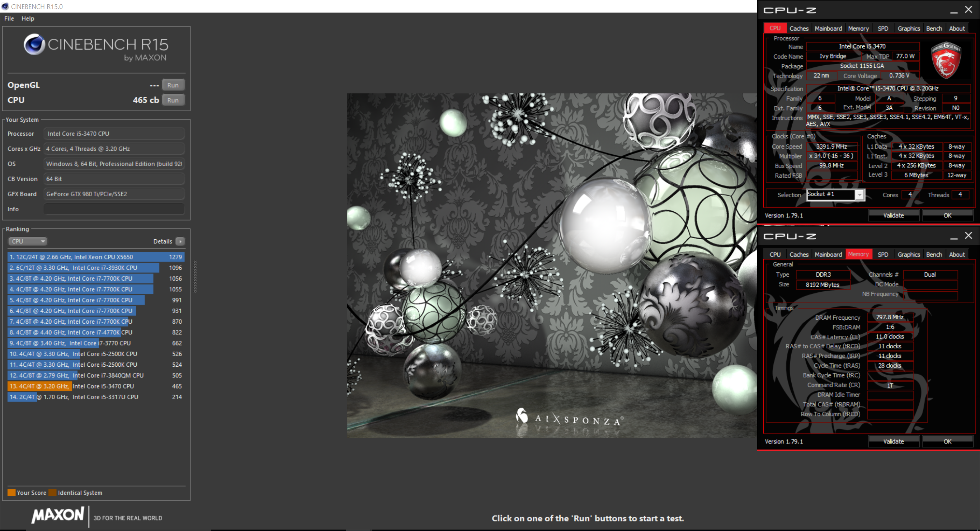Close the lower CPU-Z Memory window
Viewport: 980px width, 531px height.
click(968, 236)
